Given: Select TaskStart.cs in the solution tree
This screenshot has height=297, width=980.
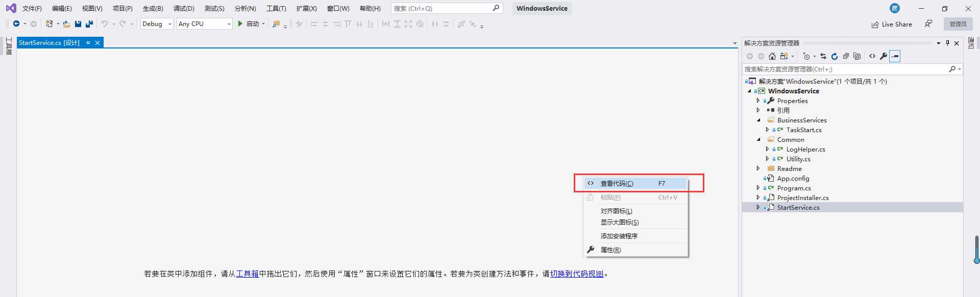Looking at the screenshot, I should click(x=804, y=130).
